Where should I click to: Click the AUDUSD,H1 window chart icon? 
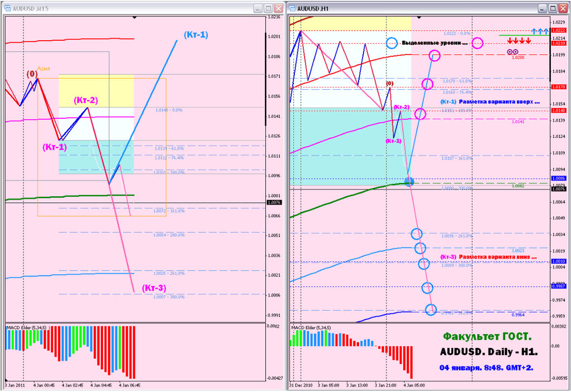tap(292, 8)
